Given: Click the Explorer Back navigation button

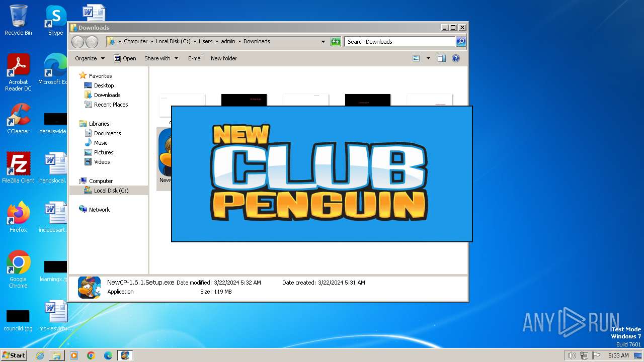Looking at the screenshot, I should coord(77,42).
